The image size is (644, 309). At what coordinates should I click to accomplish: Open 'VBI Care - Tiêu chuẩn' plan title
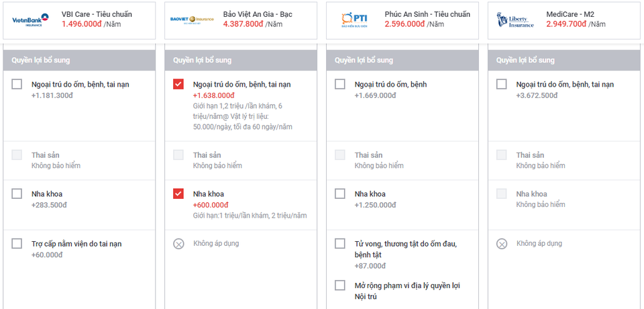pos(97,14)
